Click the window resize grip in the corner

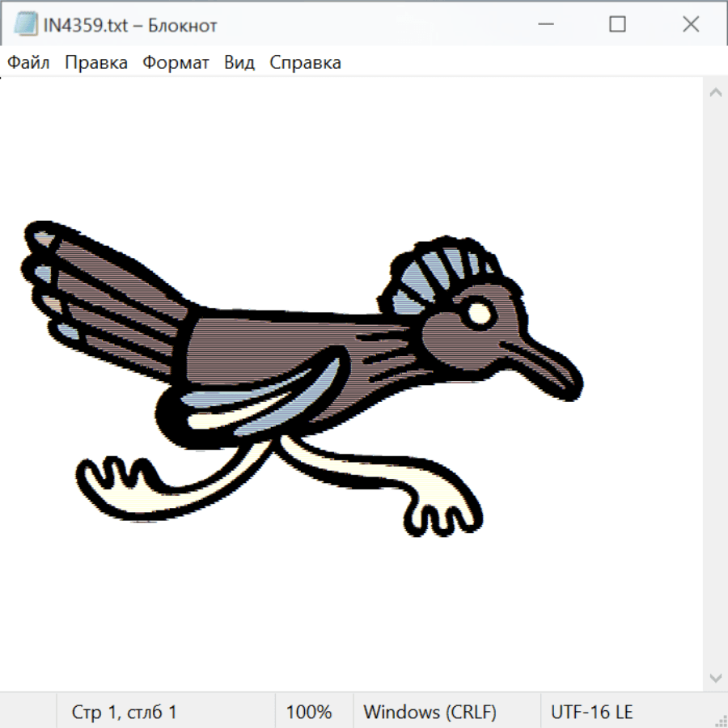click(x=721, y=721)
